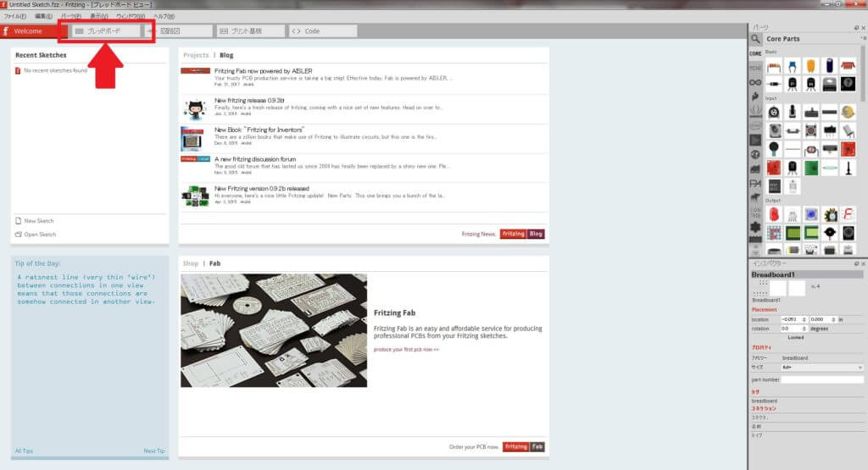Switch to the Code tab
This screenshot has height=470, width=868.
322,31
